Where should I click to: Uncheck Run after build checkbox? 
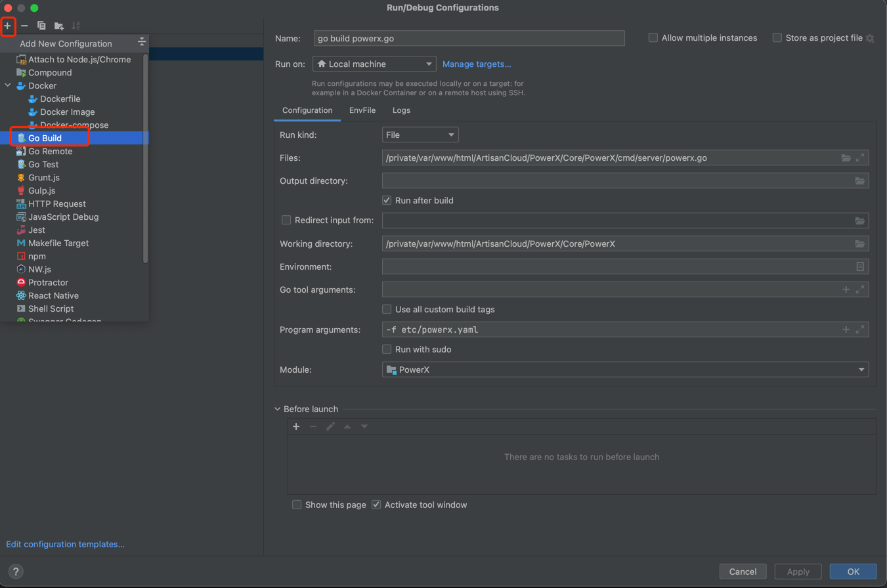point(387,200)
